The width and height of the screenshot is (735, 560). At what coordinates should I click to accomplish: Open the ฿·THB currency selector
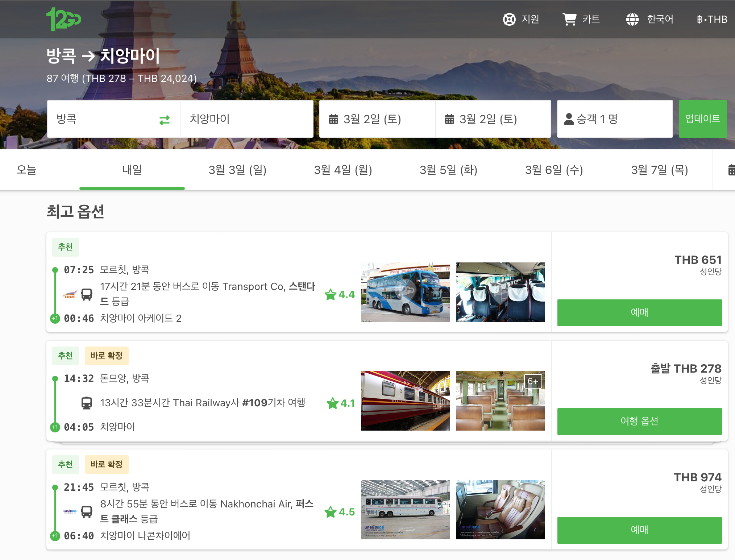tap(712, 19)
